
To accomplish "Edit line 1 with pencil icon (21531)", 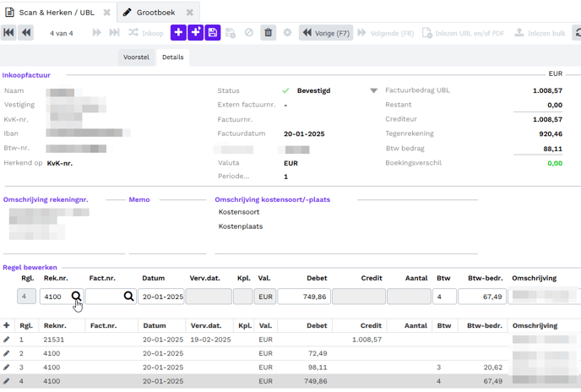I will coord(6,340).
